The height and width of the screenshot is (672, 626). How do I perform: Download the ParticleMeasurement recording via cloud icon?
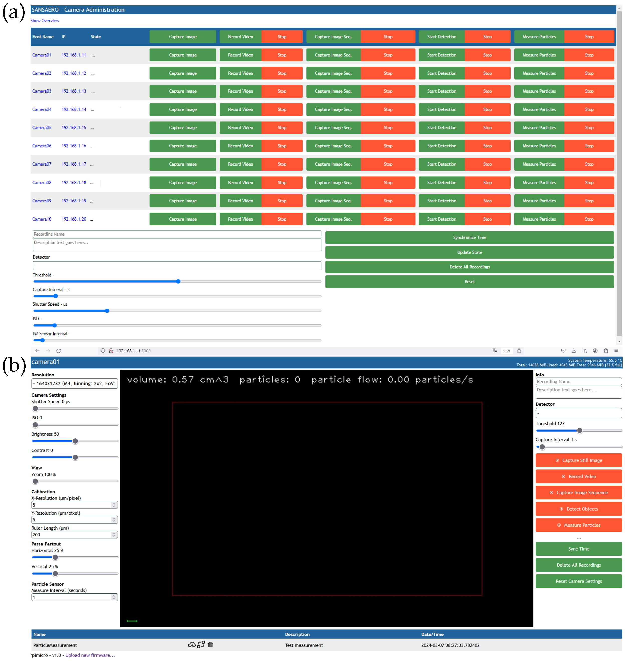pyautogui.click(x=191, y=645)
